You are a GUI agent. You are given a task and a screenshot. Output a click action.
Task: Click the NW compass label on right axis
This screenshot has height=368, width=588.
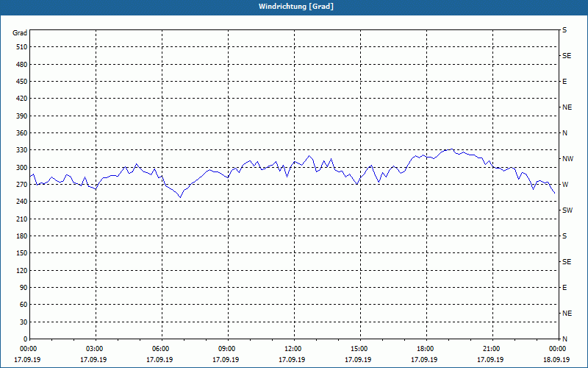pyautogui.click(x=567, y=159)
